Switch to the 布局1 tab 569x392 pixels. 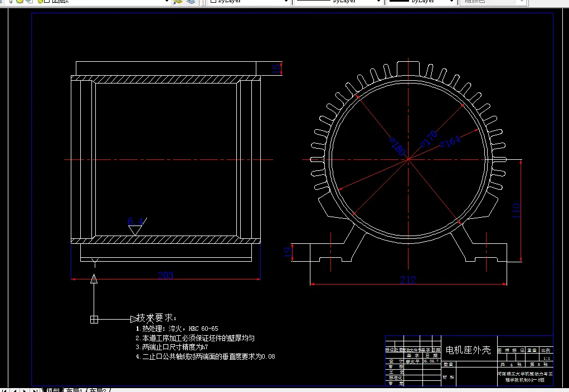pos(74,390)
